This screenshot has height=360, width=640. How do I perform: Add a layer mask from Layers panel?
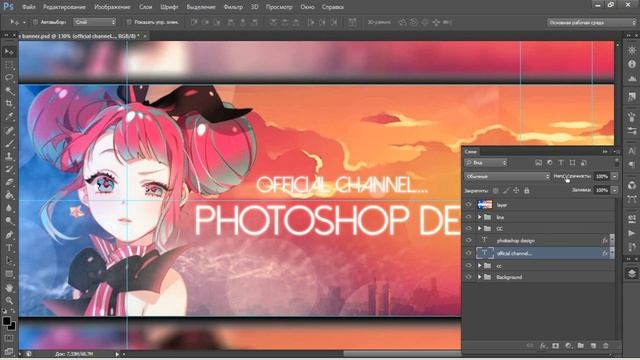pyautogui.click(x=556, y=346)
